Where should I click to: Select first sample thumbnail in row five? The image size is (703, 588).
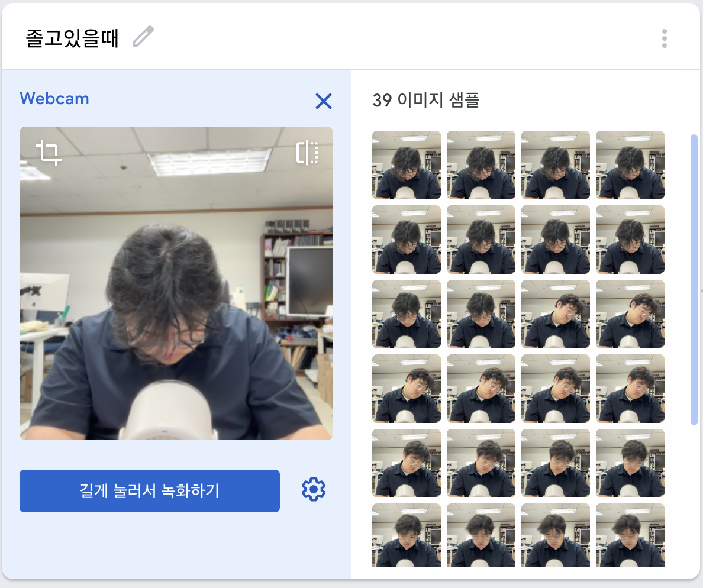pyautogui.click(x=406, y=463)
